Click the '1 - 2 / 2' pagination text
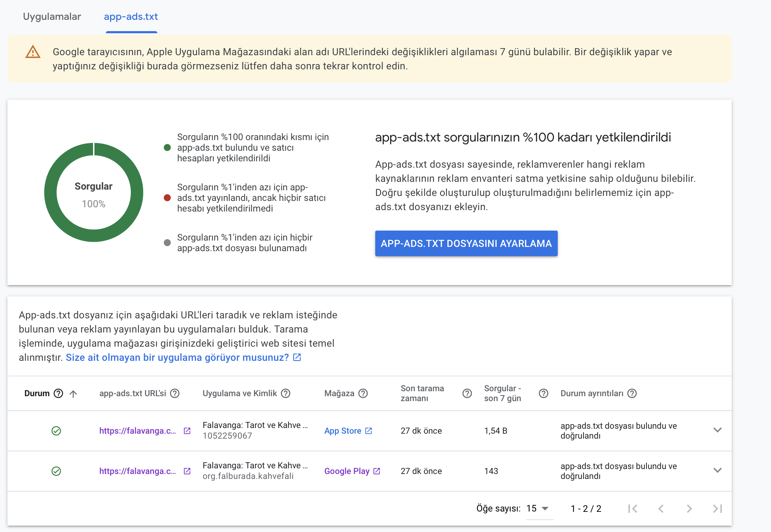The image size is (771, 532). (586, 509)
